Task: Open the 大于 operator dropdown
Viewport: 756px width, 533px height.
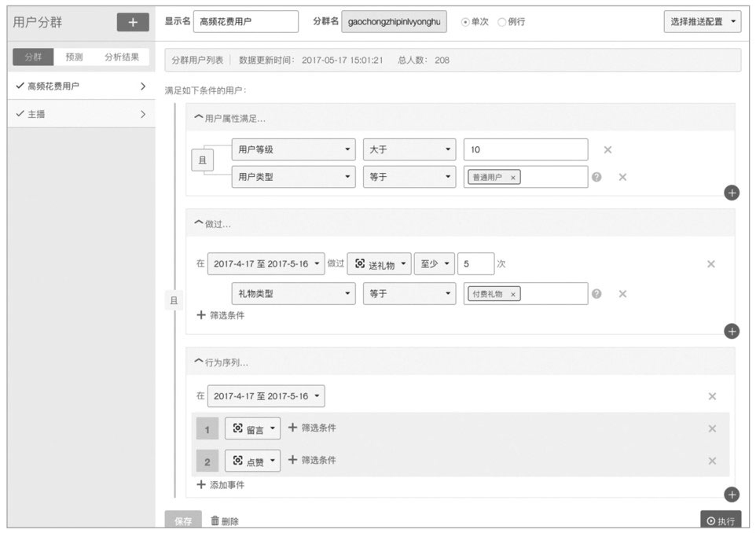Action: pyautogui.click(x=409, y=149)
